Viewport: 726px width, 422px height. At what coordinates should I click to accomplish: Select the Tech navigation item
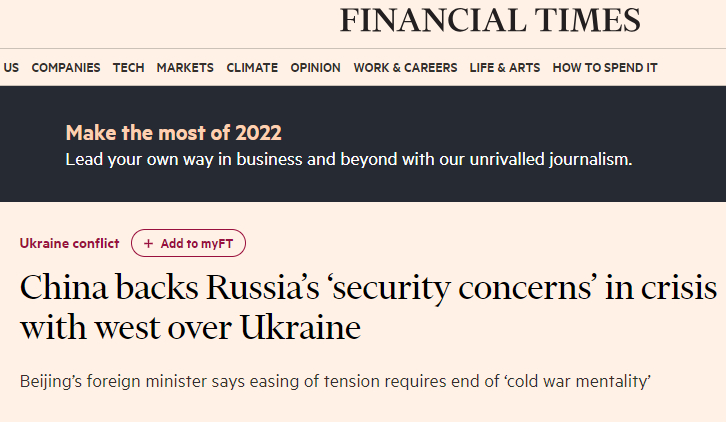[128, 68]
